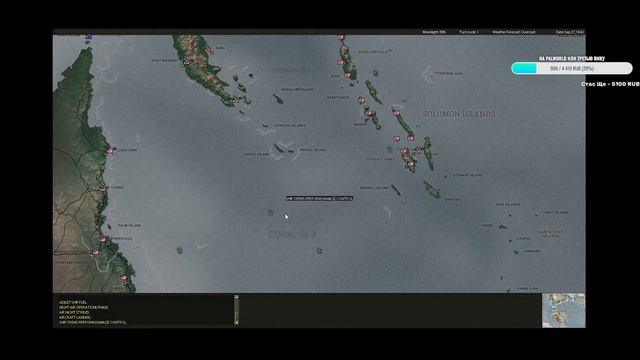This screenshot has height=360, width=640.
Task: Click the Palm Island map label
Action: point(129,225)
